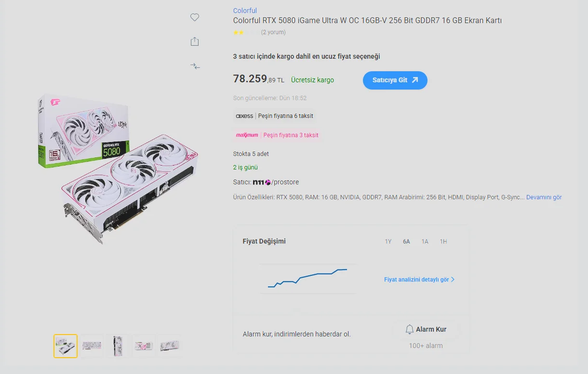Click the compare arrows icon
Screen dimensions: 588x374
click(x=195, y=66)
